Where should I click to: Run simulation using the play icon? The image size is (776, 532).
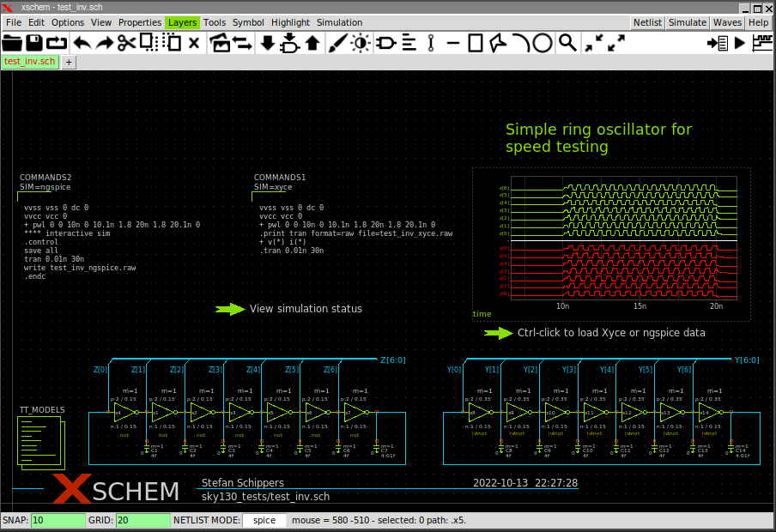(740, 42)
